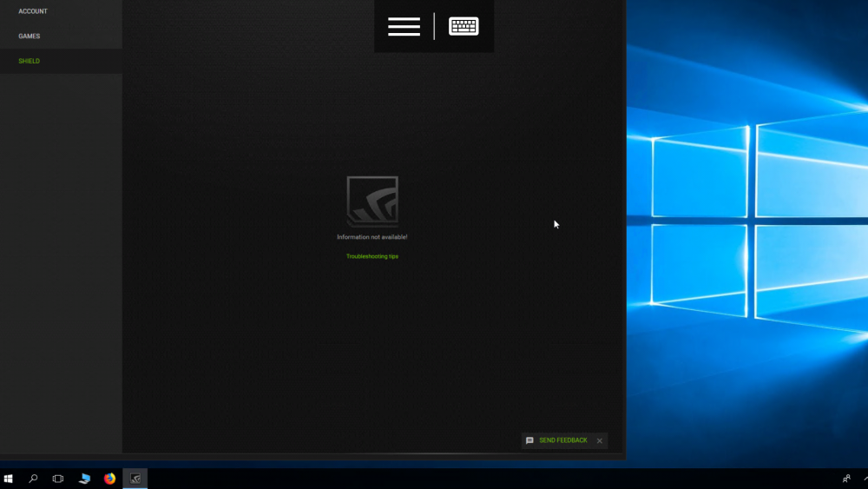
Task: Open the Windows Start menu
Action: pyautogui.click(x=9, y=479)
